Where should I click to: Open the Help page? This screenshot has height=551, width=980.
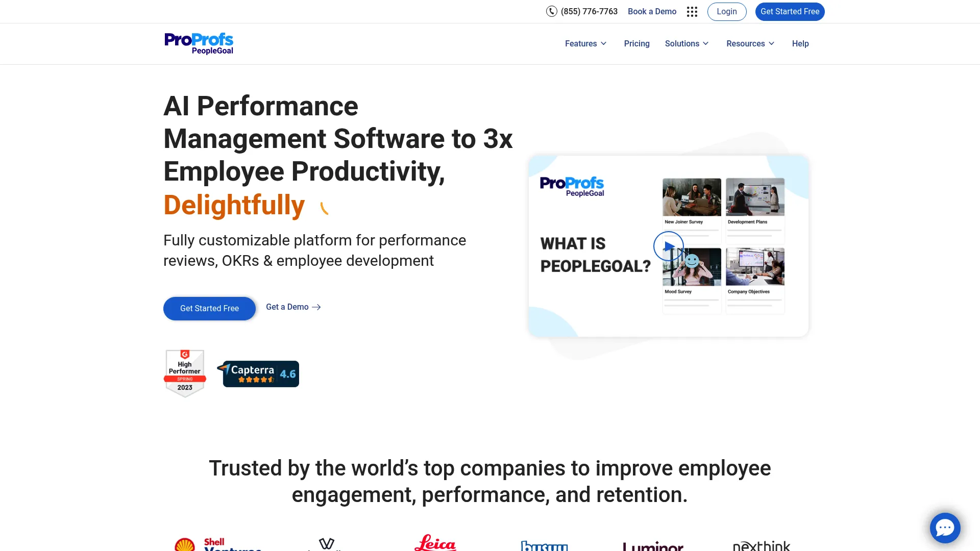[800, 44]
